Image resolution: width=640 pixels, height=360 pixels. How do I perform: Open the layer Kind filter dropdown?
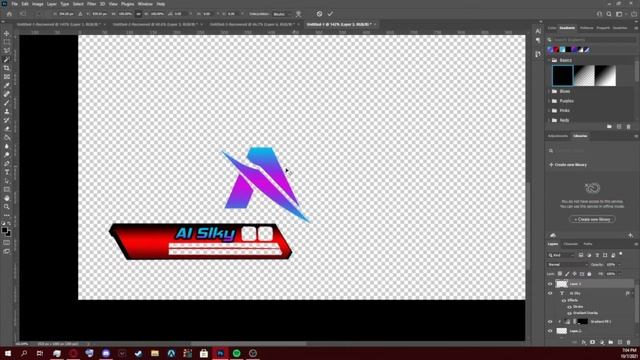(x=561, y=255)
